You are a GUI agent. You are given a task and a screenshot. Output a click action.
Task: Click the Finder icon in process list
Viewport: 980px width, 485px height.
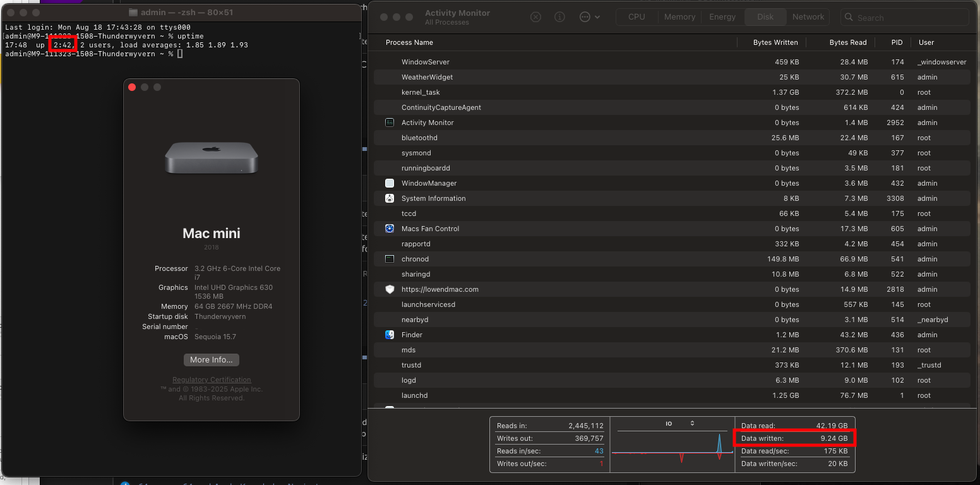[390, 335]
